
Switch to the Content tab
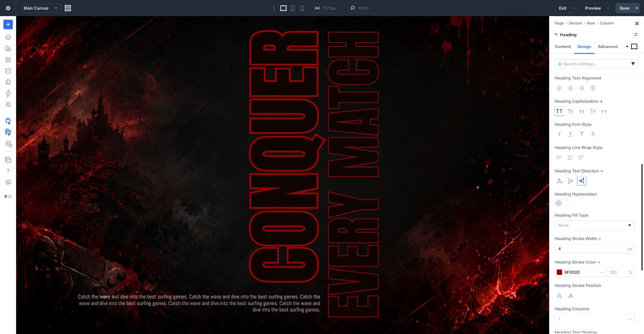[563, 47]
